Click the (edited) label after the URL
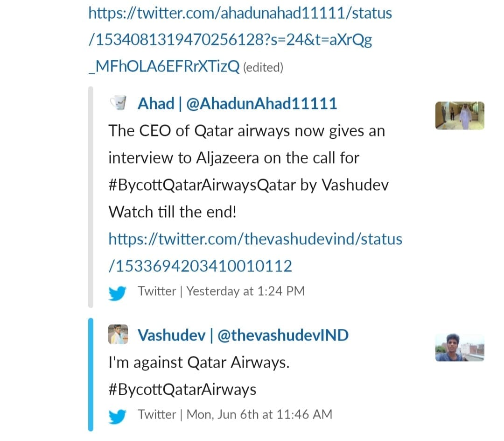 click(263, 68)
